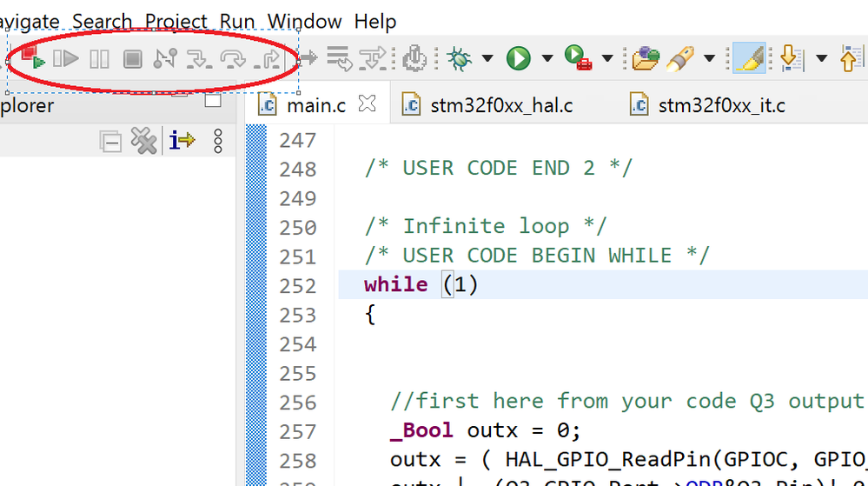Click the blue i info arrow icon
Viewport: 868px width, 486px height.
[x=182, y=140]
